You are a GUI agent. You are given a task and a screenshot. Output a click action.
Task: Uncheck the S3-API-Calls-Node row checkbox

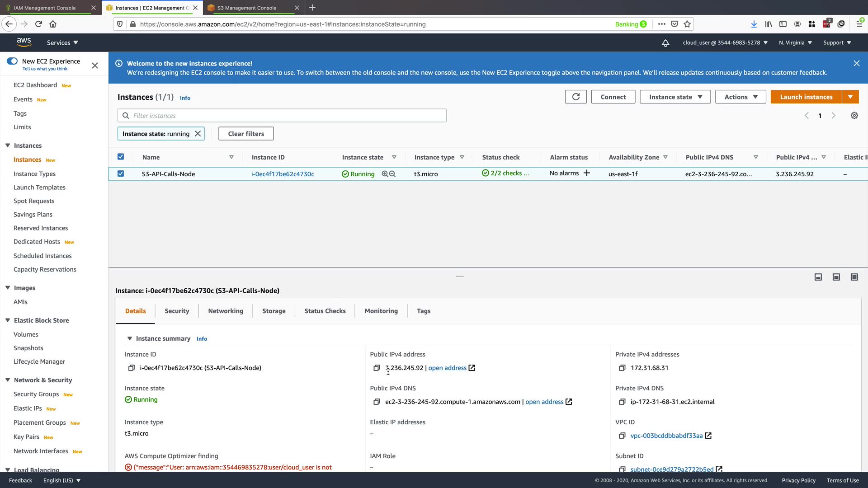121,174
